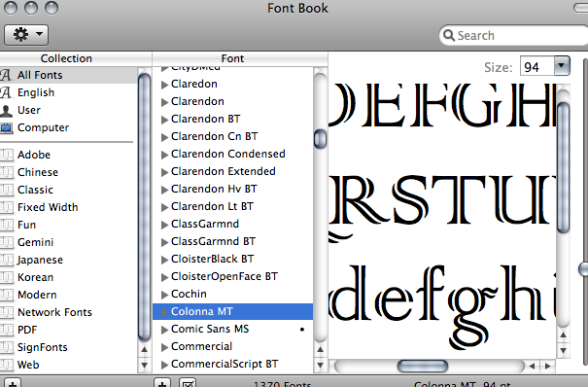Select the CloisterBlack BT font name
588x387 pixels.
212,259
